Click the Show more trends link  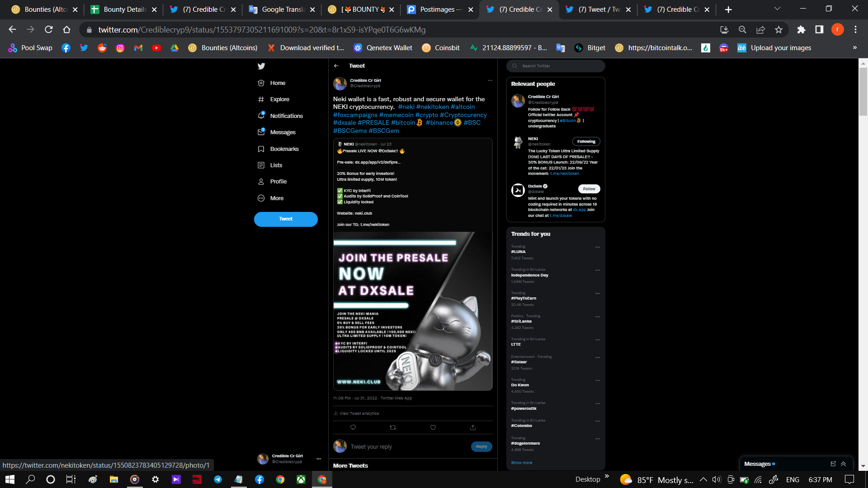pyautogui.click(x=522, y=463)
